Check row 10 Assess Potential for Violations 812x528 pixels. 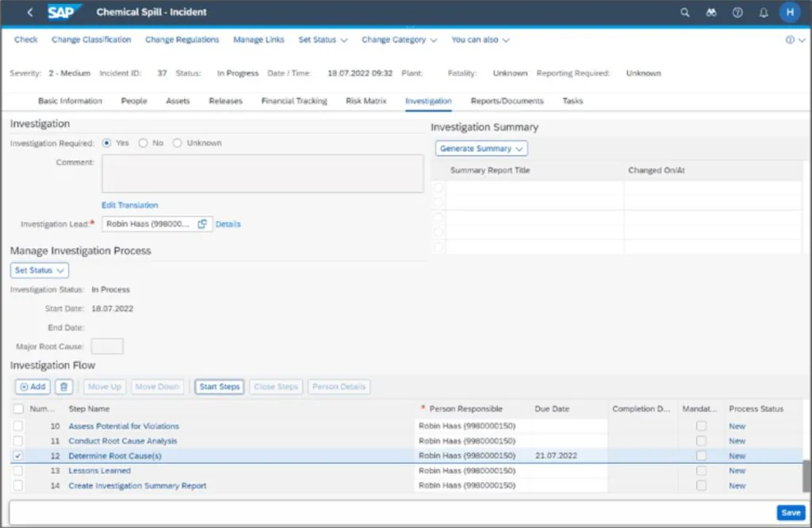coord(18,426)
